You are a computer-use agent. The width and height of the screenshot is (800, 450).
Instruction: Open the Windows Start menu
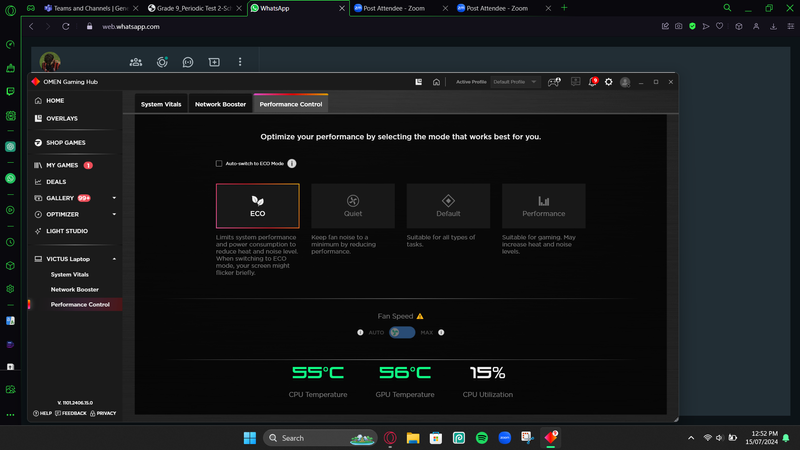click(x=250, y=438)
